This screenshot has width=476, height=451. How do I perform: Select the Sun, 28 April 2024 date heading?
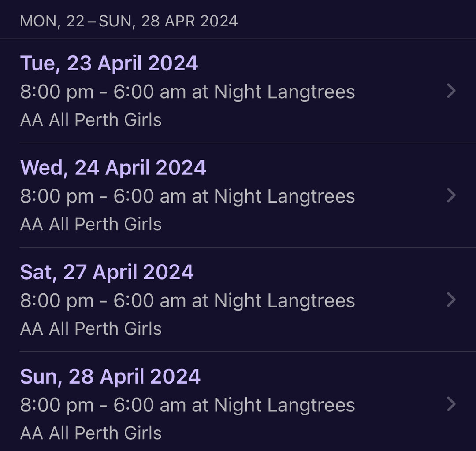click(x=110, y=377)
